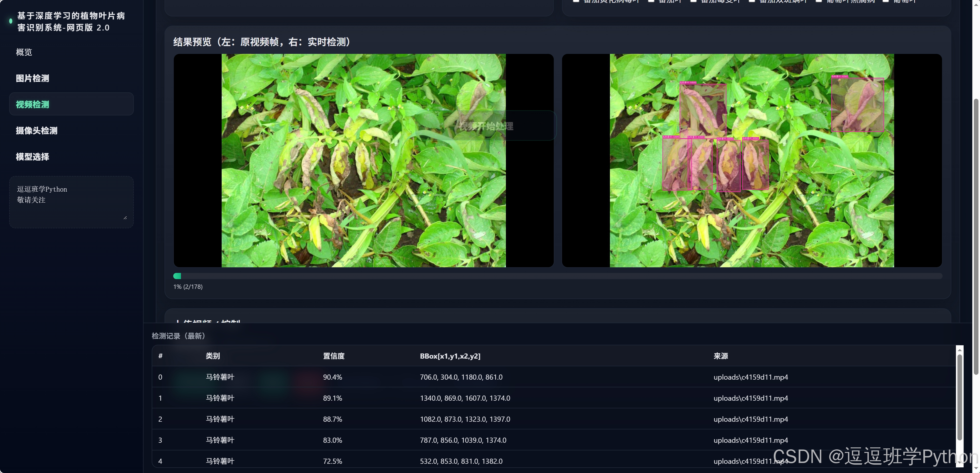Click bounding box 706.0, 304.0, 1180.0, 861.0
Viewport: 980px width, 473px height.
click(x=461, y=377)
